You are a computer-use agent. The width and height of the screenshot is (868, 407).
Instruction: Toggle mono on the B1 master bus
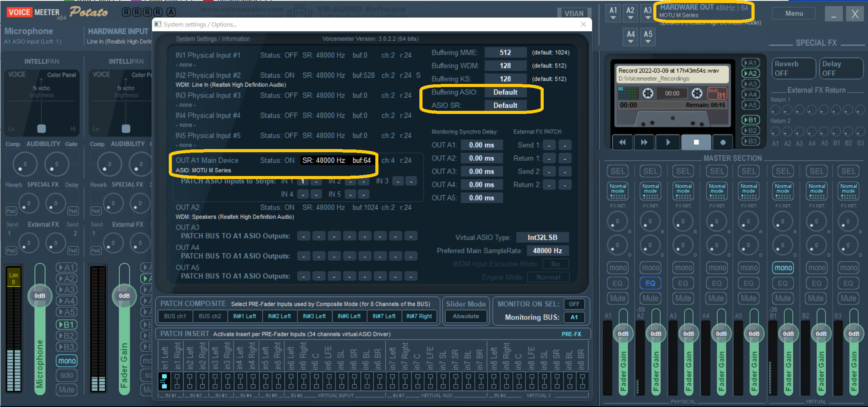(x=783, y=268)
